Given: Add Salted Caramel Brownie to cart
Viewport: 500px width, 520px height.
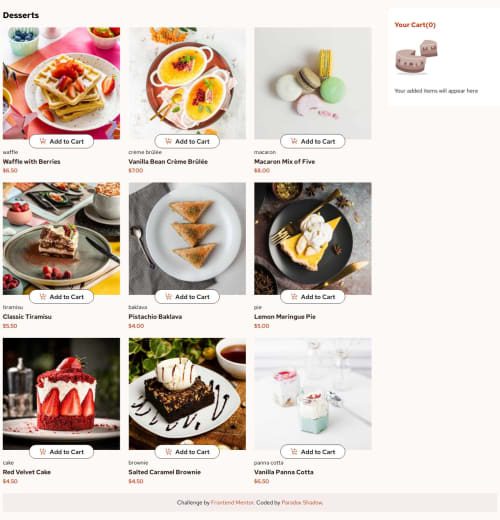Looking at the screenshot, I should [x=187, y=452].
